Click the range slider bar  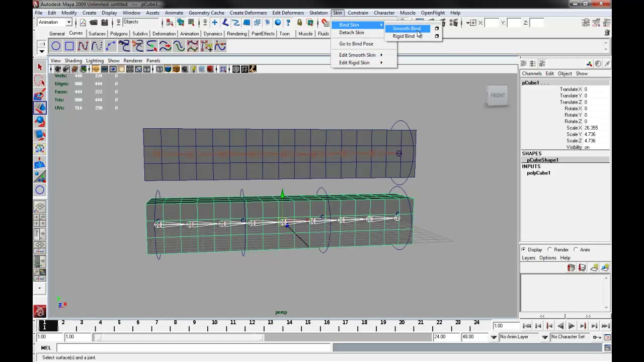180,337
